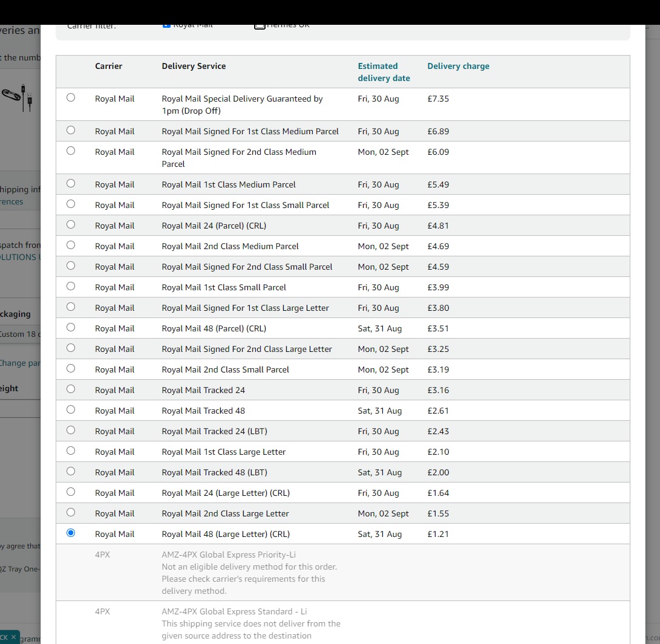
Task: Click the £2.61 delivery charge
Action: coord(438,411)
